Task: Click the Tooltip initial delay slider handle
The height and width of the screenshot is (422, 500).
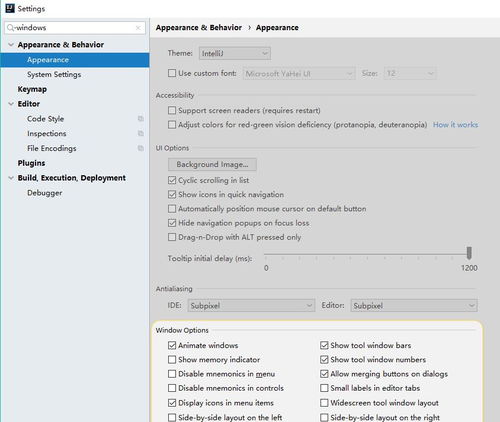Action: [x=469, y=253]
